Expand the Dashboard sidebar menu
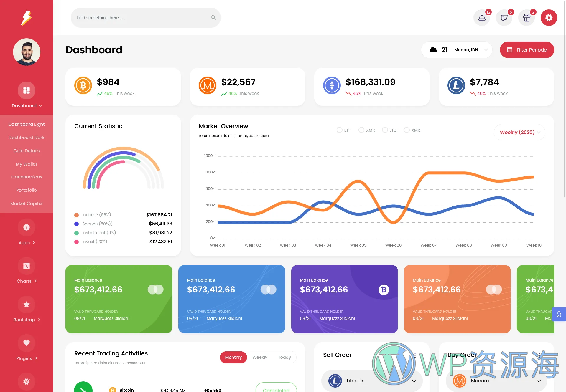The width and height of the screenshot is (566, 392). pos(26,105)
